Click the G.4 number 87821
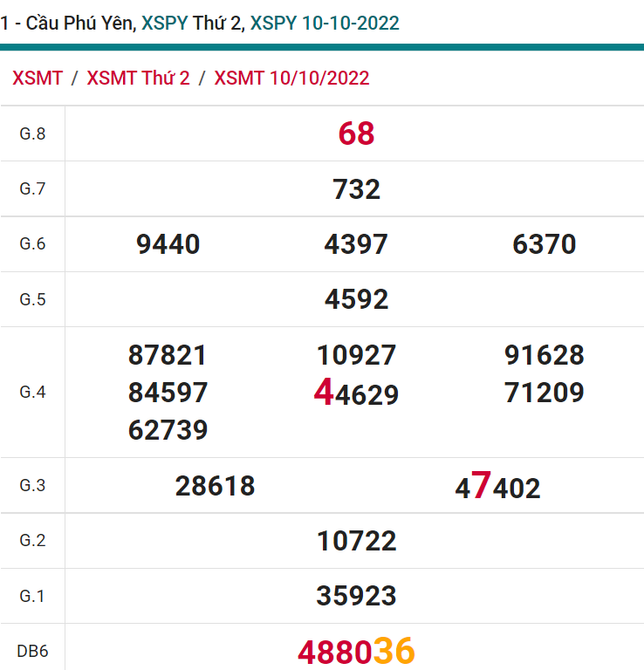644x670 pixels. tap(168, 355)
